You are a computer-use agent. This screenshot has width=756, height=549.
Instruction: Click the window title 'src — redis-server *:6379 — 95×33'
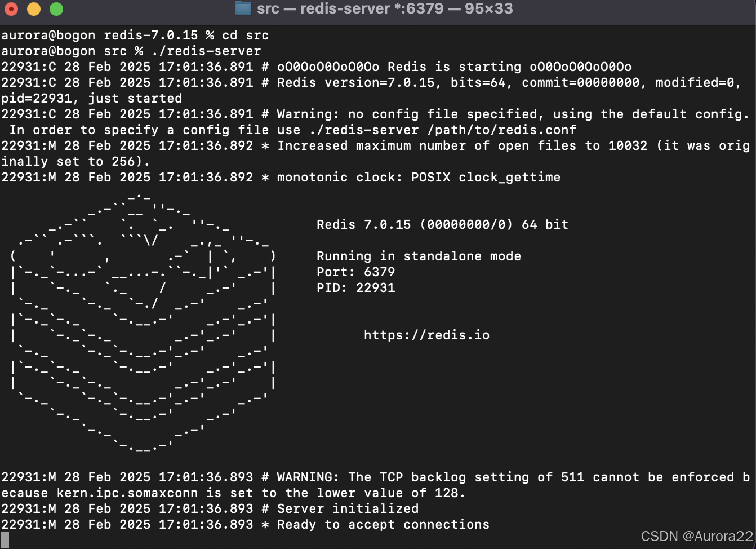[385, 8]
